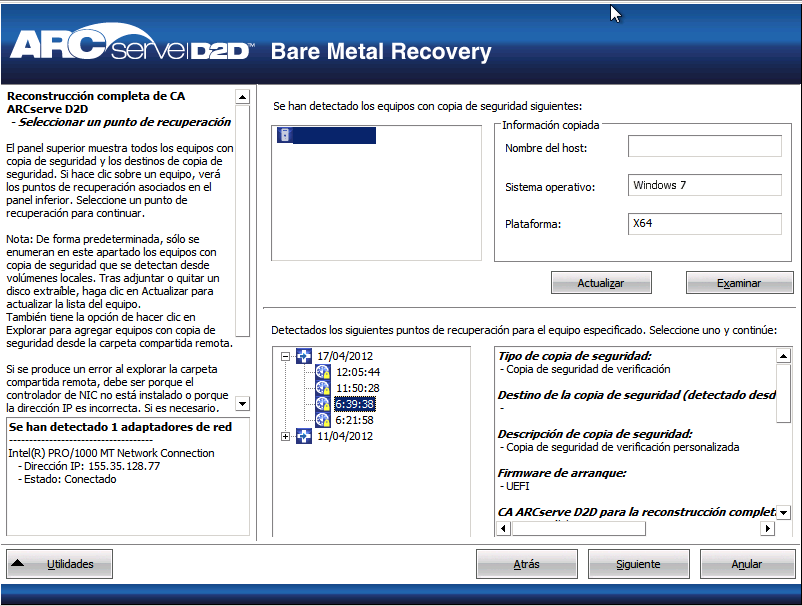Continue with the Siguiente button

pos(638,564)
